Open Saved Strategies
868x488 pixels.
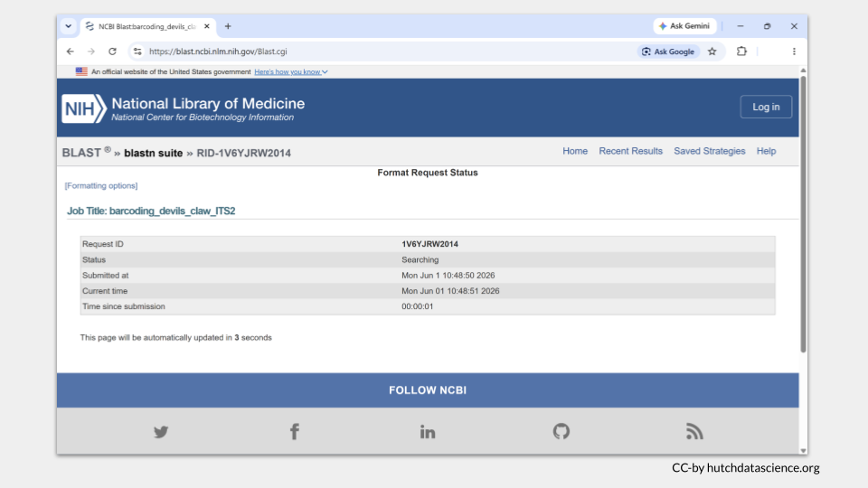point(709,151)
